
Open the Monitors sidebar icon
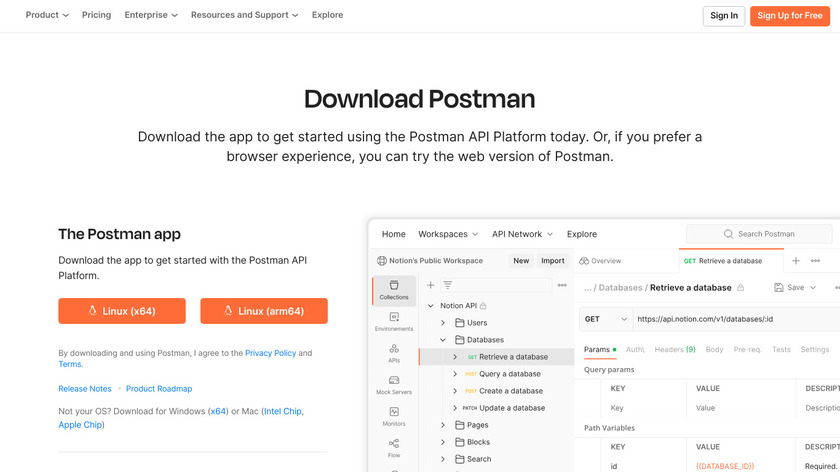pyautogui.click(x=394, y=416)
